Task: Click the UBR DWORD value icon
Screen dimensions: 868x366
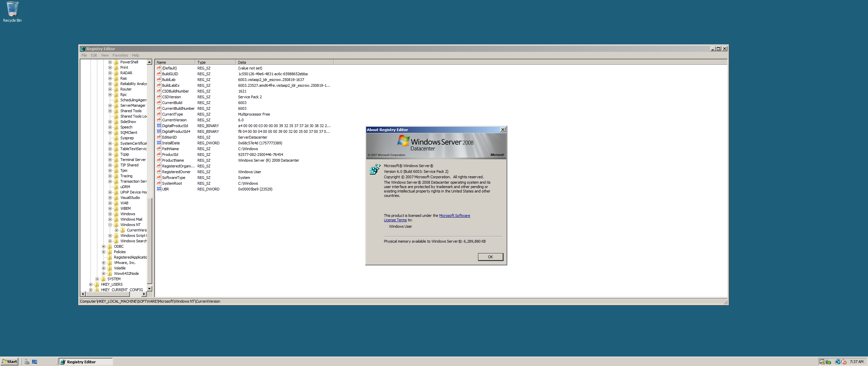Action: 159,189
